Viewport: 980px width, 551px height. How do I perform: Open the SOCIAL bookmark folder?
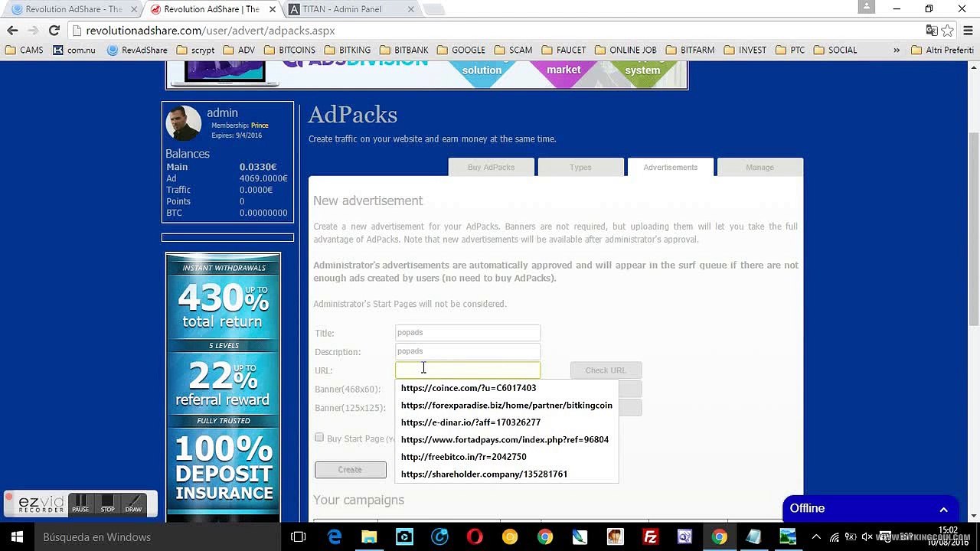pyautogui.click(x=836, y=50)
